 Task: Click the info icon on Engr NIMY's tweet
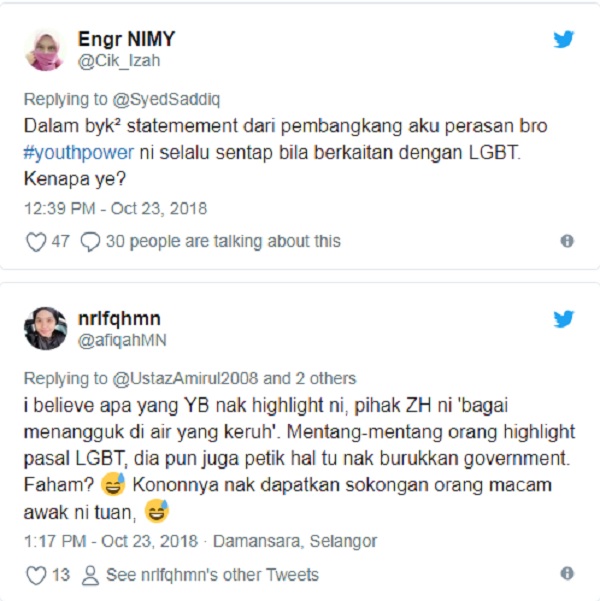pyautogui.click(x=567, y=241)
